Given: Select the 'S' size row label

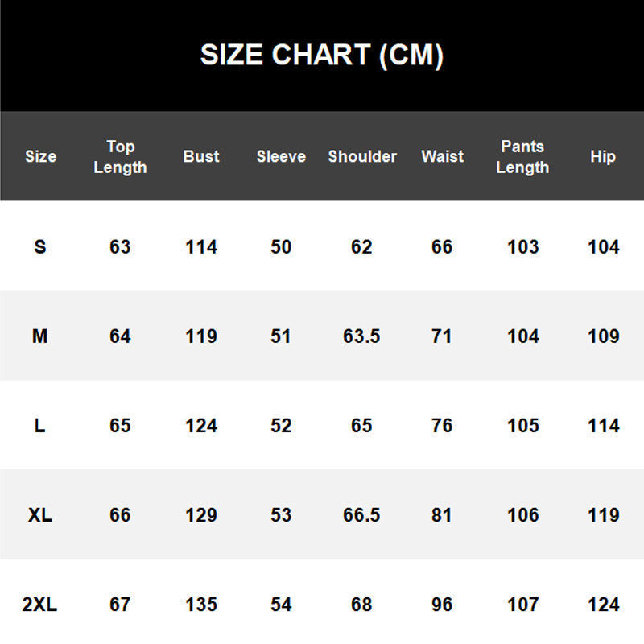Looking at the screenshot, I should (x=40, y=246).
